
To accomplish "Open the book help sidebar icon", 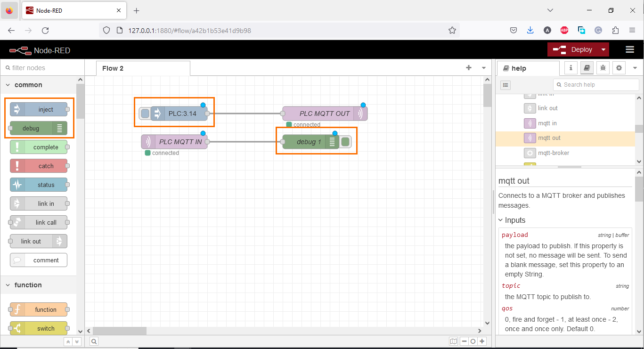I will pos(587,68).
